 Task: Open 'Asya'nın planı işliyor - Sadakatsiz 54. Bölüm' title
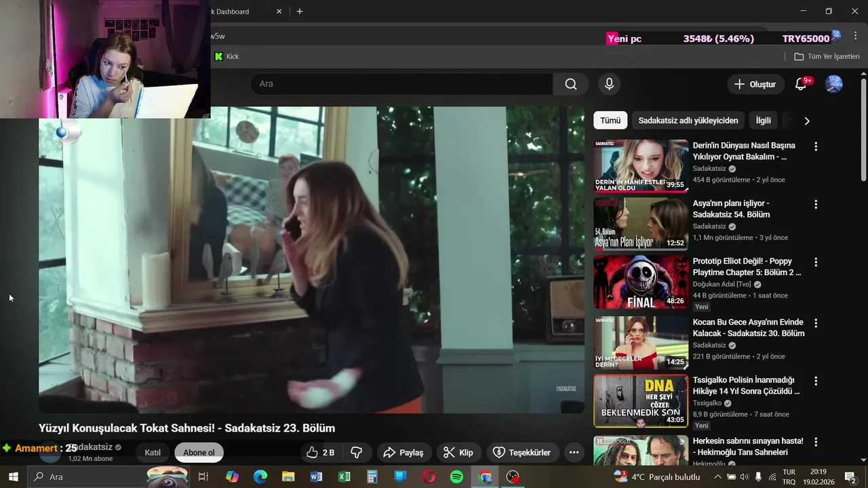[x=731, y=209]
